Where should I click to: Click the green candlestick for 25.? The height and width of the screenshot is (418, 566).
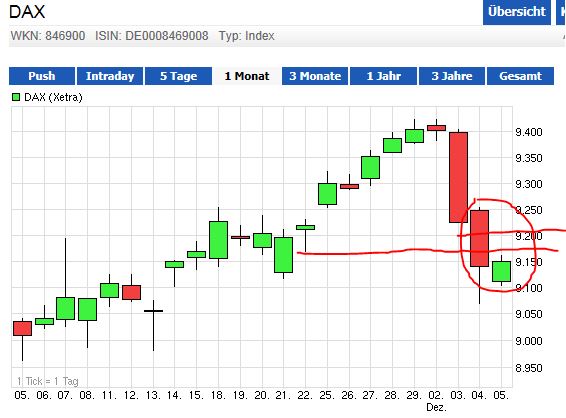point(327,194)
